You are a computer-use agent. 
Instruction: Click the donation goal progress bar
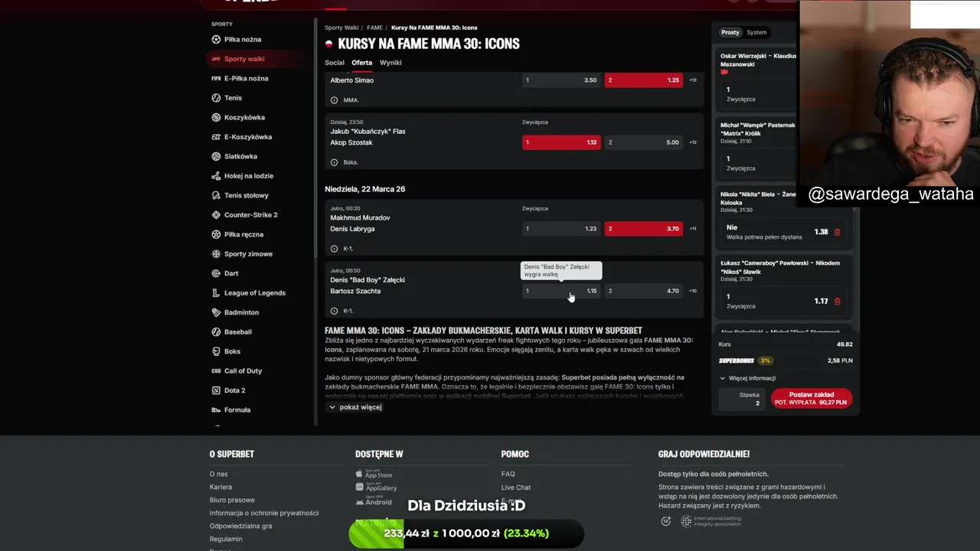[x=466, y=533]
